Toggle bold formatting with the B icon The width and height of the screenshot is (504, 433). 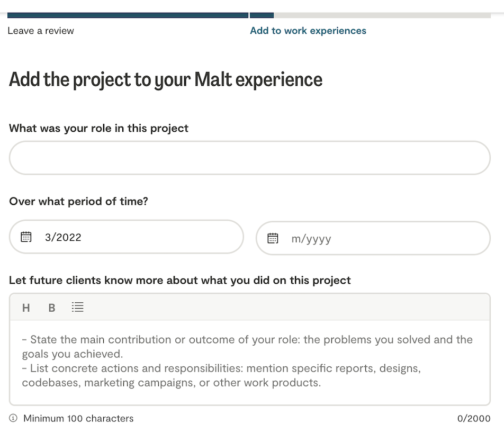tap(52, 308)
